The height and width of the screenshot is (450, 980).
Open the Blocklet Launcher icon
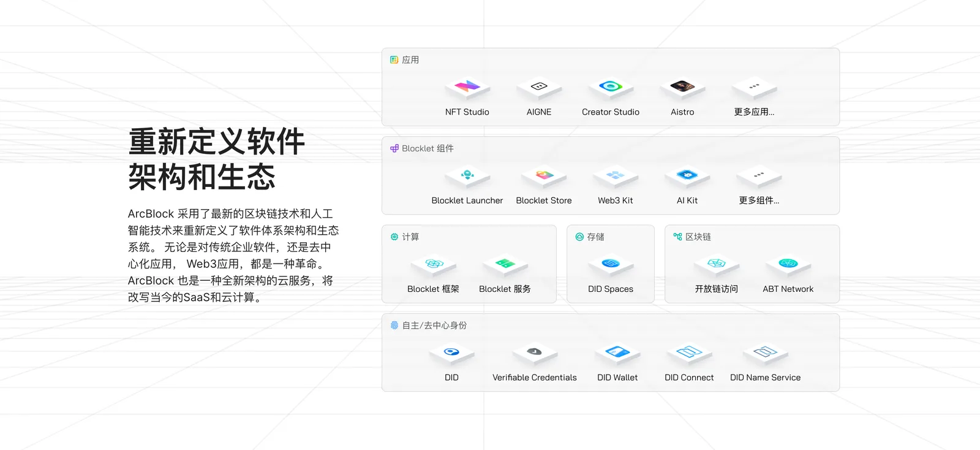coord(467,177)
